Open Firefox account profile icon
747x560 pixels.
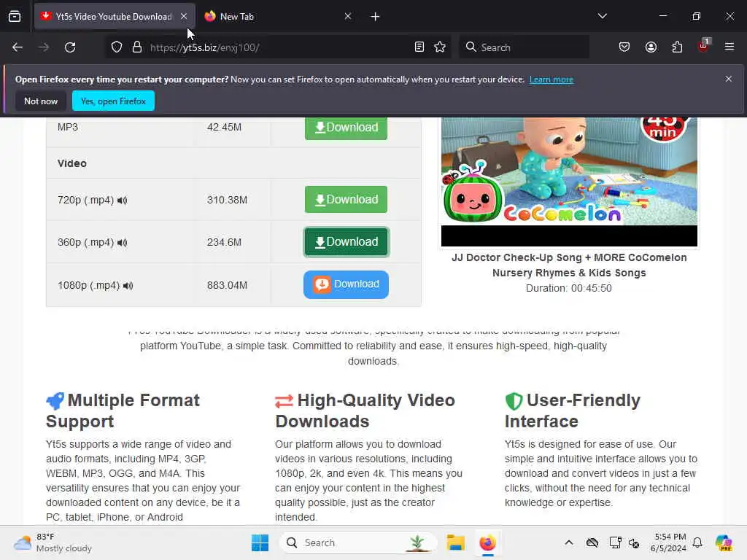click(x=651, y=47)
